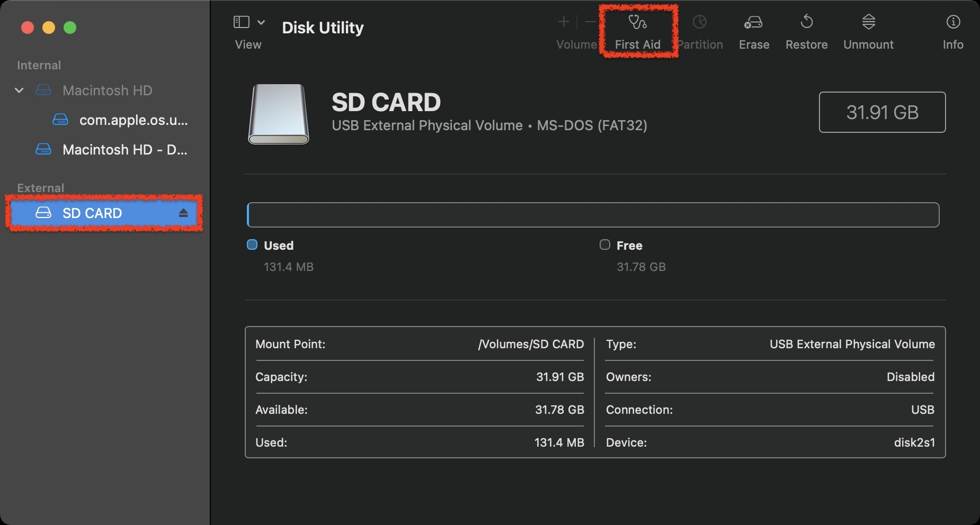Viewport: 980px width, 525px height.
Task: Eject the SD CARD from the sidebar
Action: coord(183,213)
